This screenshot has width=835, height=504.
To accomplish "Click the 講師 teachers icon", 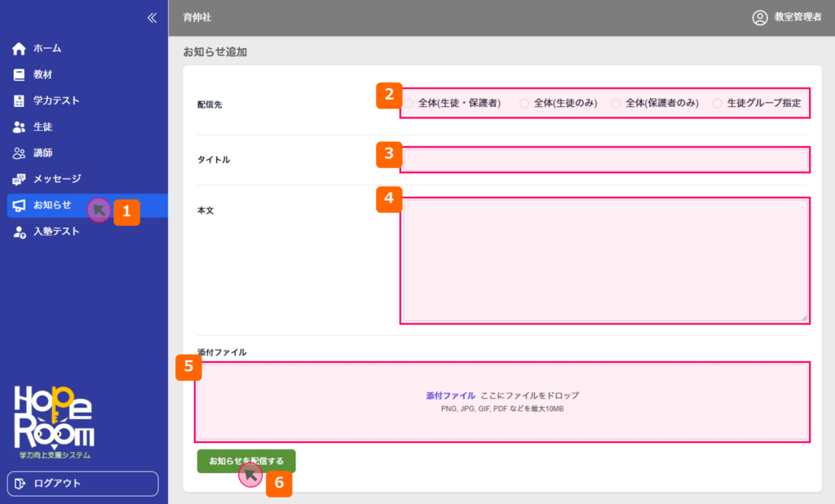I will 20,153.
